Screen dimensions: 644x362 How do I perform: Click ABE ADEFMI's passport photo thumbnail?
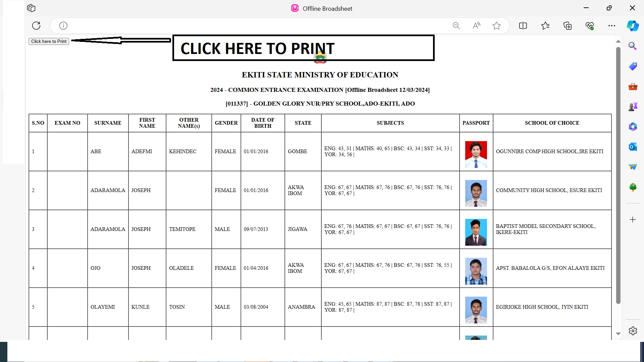476,154
